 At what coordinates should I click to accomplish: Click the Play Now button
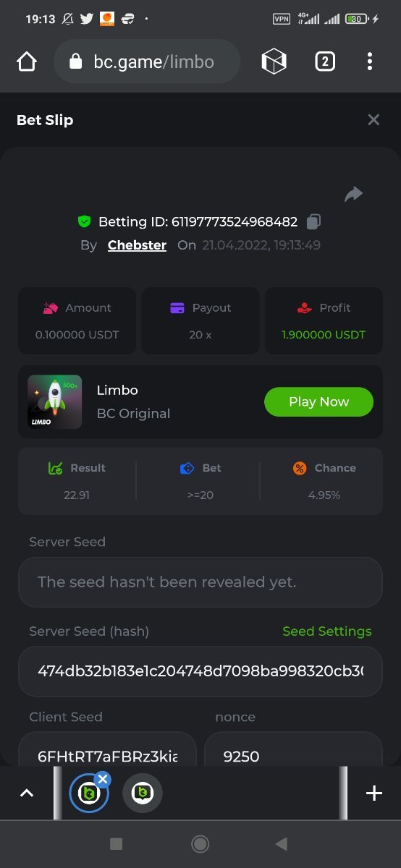tap(318, 402)
